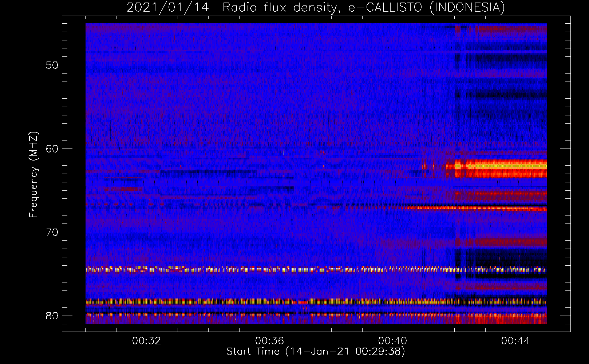Click the 50 MHz frequency tick label
Image resolution: width=589 pixels, height=364 pixels.
pyautogui.click(x=52, y=65)
